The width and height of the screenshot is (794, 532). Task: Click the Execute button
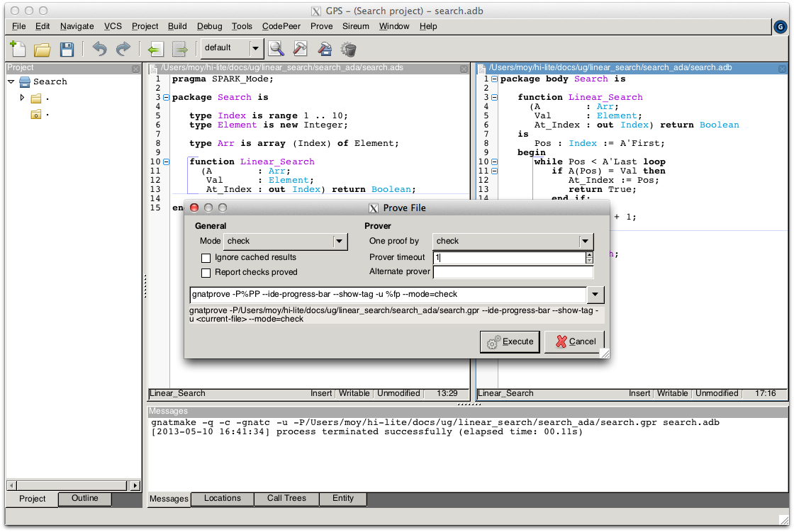click(x=510, y=341)
